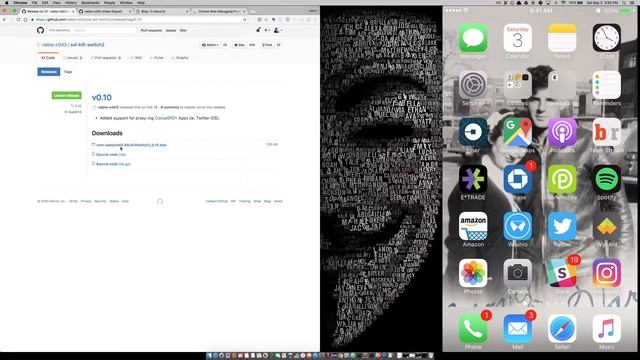Launch Google Maps on the phone

tap(518, 132)
